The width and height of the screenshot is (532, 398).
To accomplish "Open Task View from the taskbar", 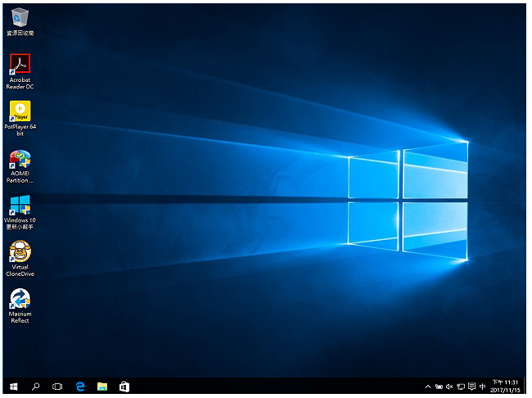I will 57,387.
